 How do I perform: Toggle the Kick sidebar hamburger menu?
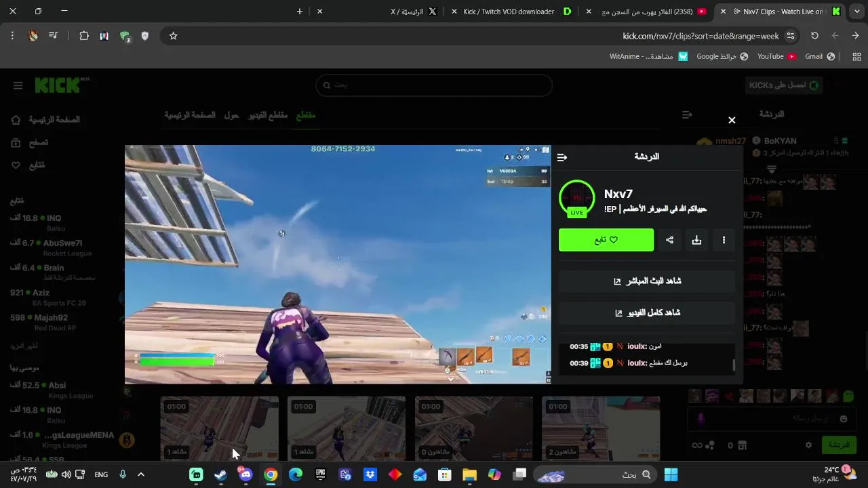(x=18, y=85)
